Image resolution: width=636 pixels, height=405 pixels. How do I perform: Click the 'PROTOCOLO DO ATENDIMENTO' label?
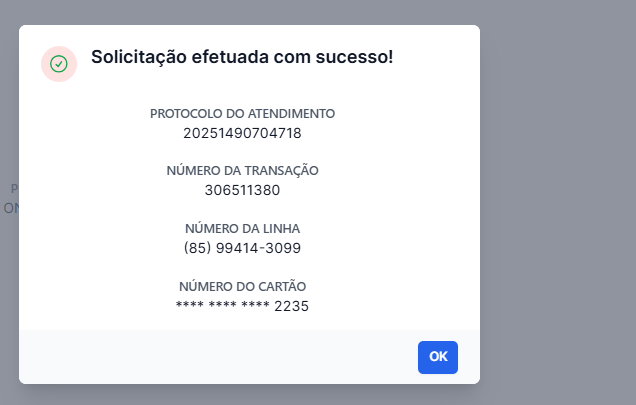pyautogui.click(x=242, y=114)
